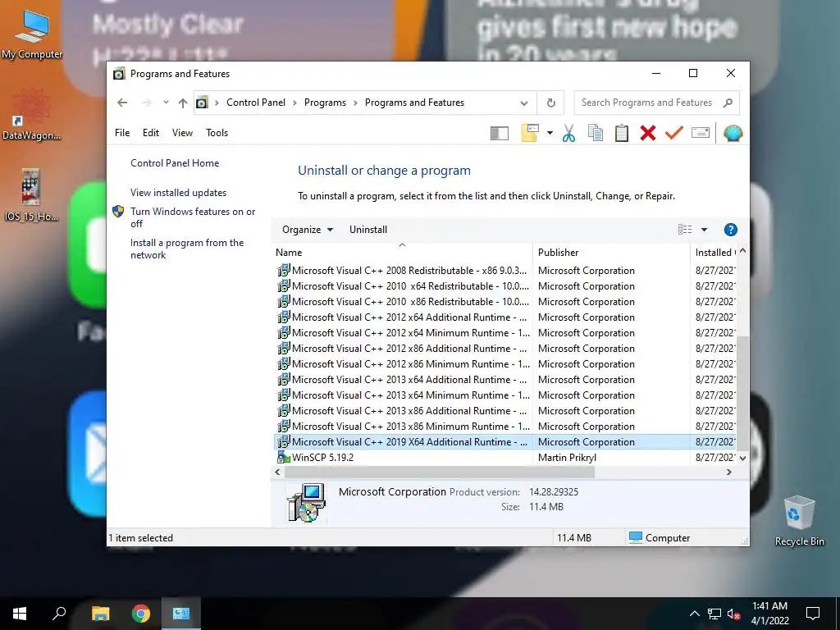Open the view options dropdown arrow
The image size is (840, 630).
tap(704, 230)
